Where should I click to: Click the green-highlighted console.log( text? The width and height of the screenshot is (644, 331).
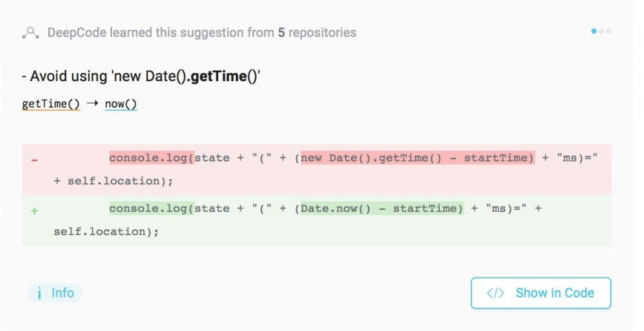click(x=151, y=209)
